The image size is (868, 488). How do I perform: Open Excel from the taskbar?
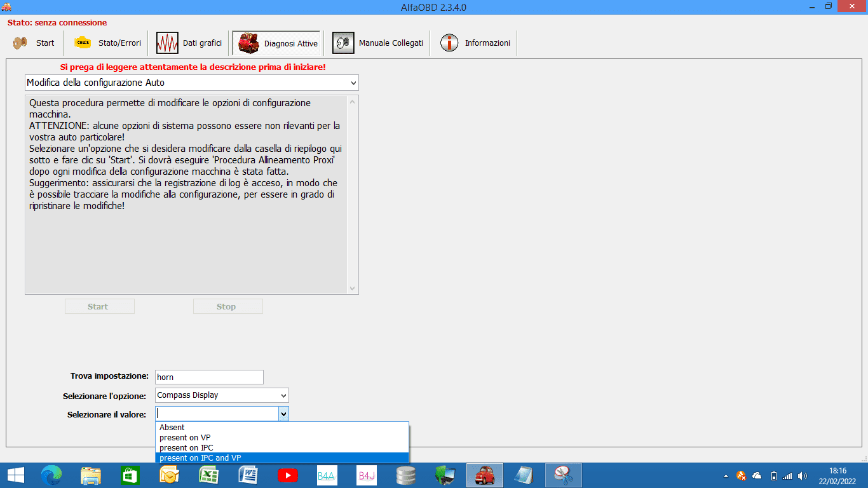(208, 475)
